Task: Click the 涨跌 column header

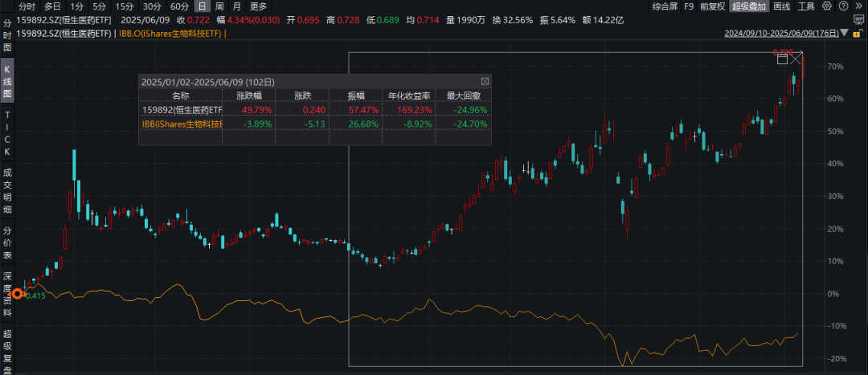Action: pos(302,95)
